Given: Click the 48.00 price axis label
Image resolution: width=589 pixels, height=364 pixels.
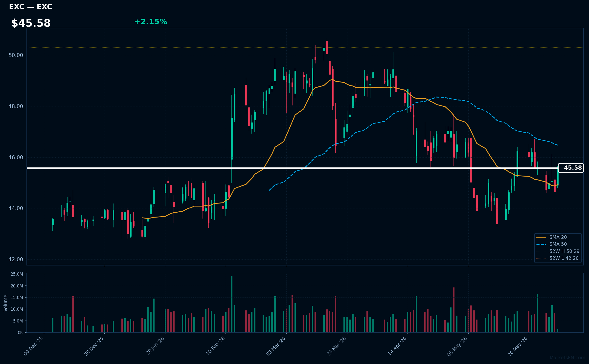Looking at the screenshot, I should pos(16,106).
